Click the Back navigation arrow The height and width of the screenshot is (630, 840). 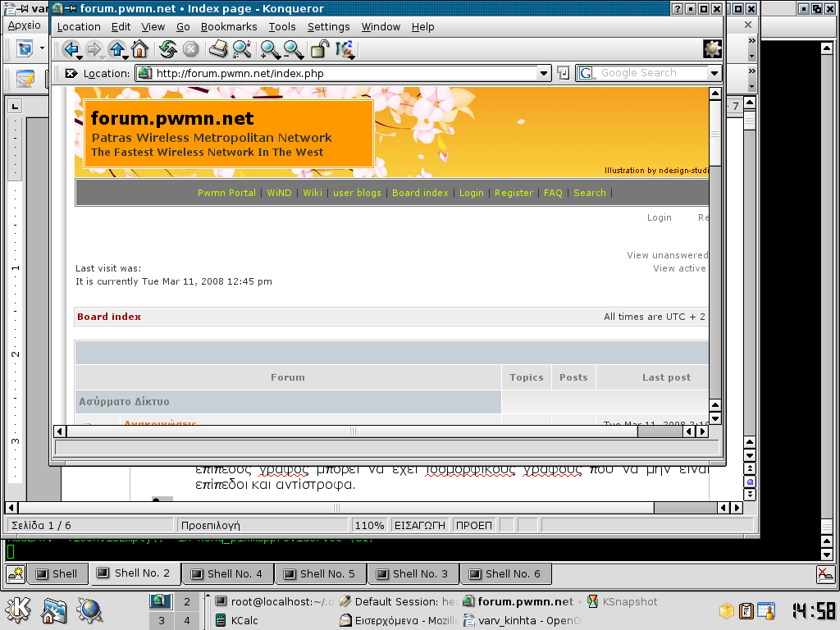[x=71, y=50]
